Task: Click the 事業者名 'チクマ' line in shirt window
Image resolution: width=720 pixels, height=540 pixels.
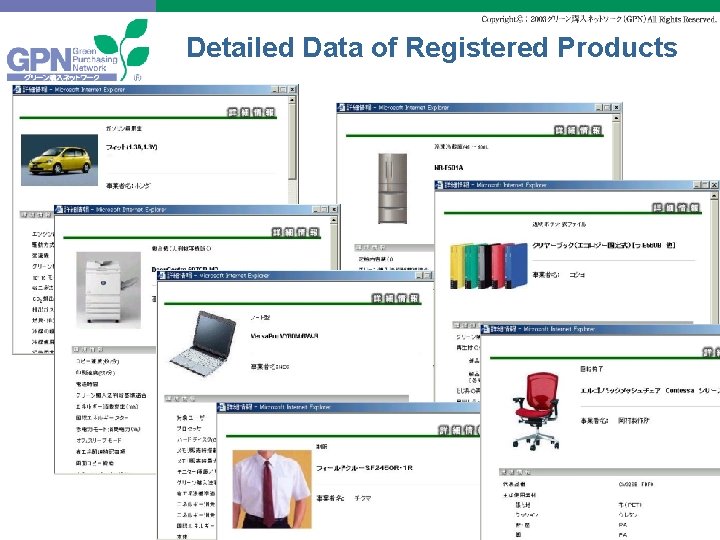Action: click(x=343, y=498)
